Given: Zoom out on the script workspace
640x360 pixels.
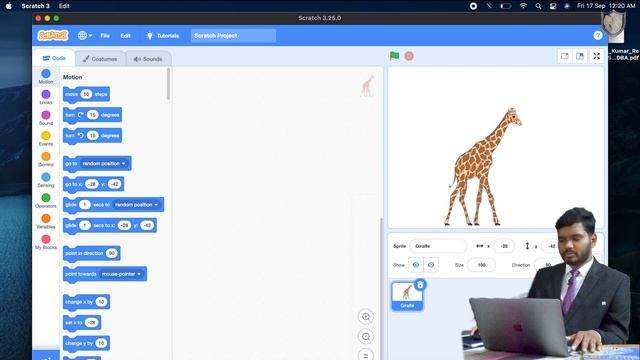Looking at the screenshot, I should coord(366,337).
